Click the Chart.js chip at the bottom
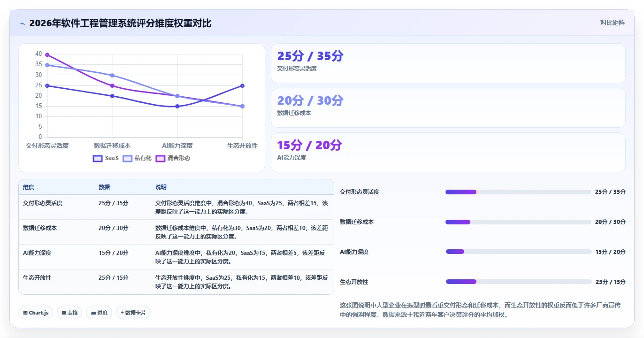The width and height of the screenshot is (644, 338). click(x=36, y=313)
